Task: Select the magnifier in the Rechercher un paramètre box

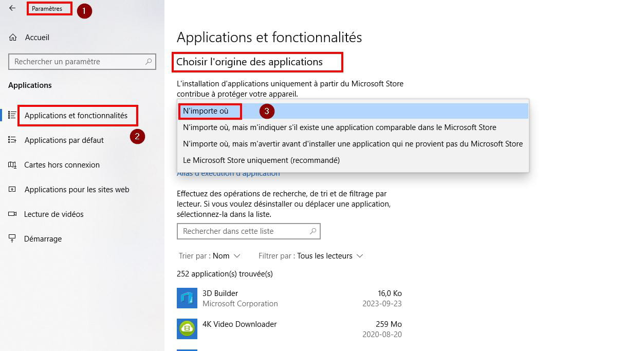Action: tap(149, 62)
